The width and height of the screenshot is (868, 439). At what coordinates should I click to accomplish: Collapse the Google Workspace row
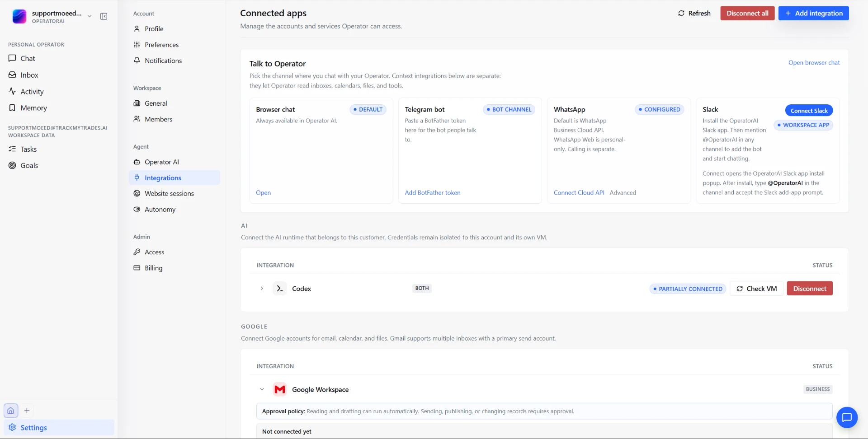262,389
